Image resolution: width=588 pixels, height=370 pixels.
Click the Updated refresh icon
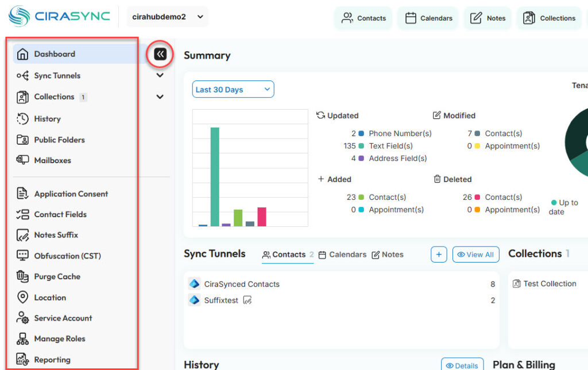(320, 115)
